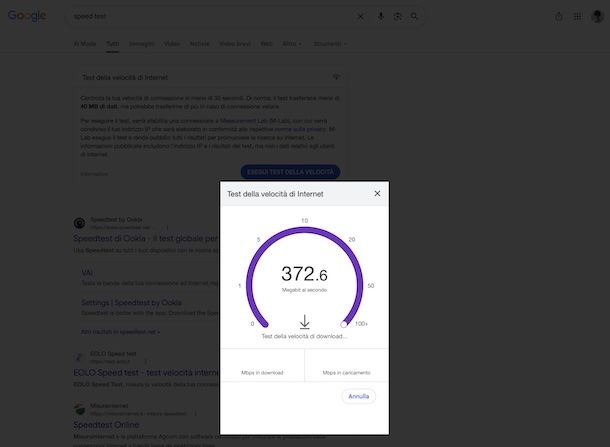
Task: Clear the search field with the X icon
Action: 361,16
